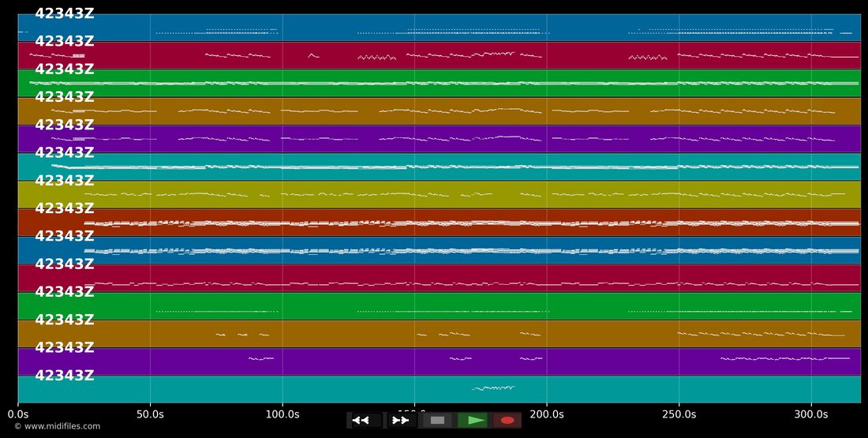Select the green track with a solid note line

(439, 83)
